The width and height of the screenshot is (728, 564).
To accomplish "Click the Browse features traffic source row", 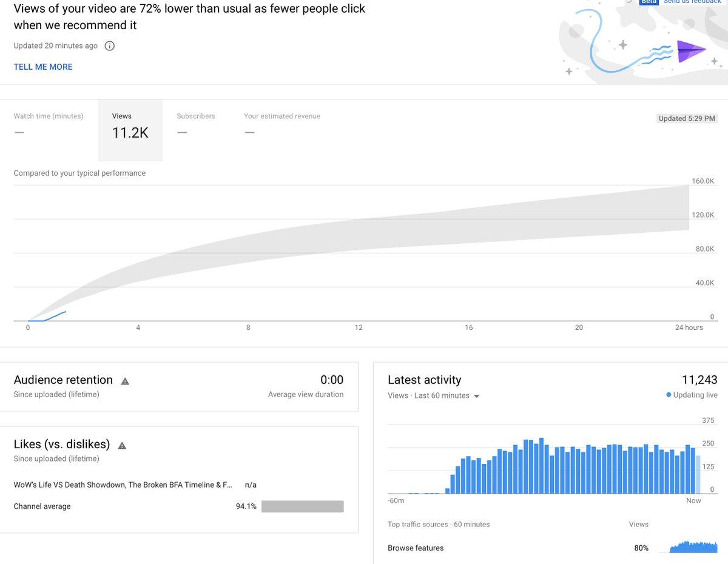I will coord(552,548).
